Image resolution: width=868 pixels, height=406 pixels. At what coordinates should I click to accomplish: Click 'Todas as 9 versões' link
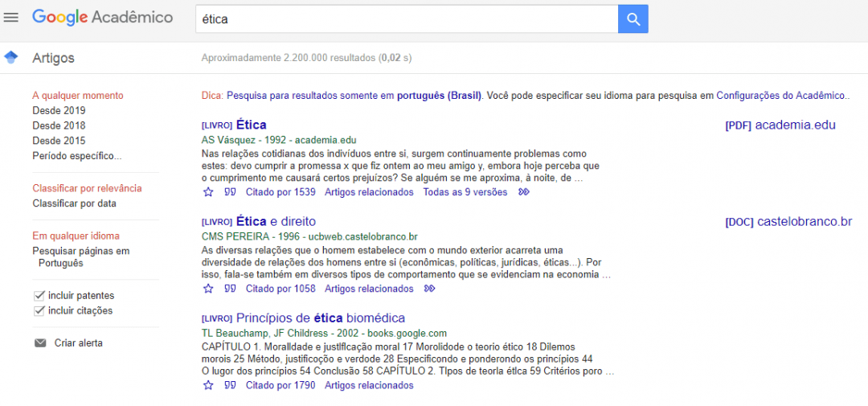click(x=465, y=192)
